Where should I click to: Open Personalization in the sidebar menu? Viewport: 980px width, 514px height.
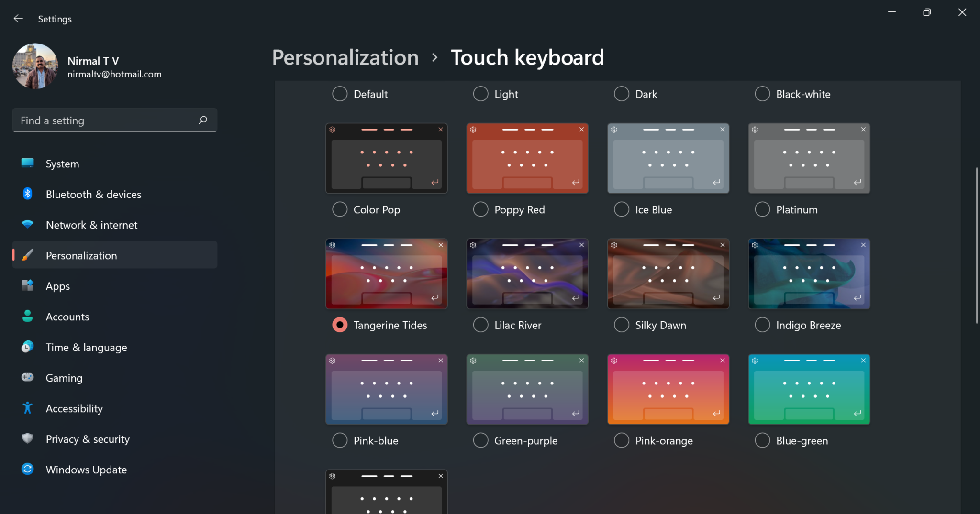pos(80,255)
